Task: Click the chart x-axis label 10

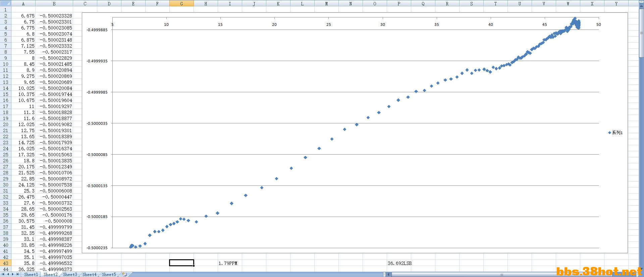Action: 166,24
